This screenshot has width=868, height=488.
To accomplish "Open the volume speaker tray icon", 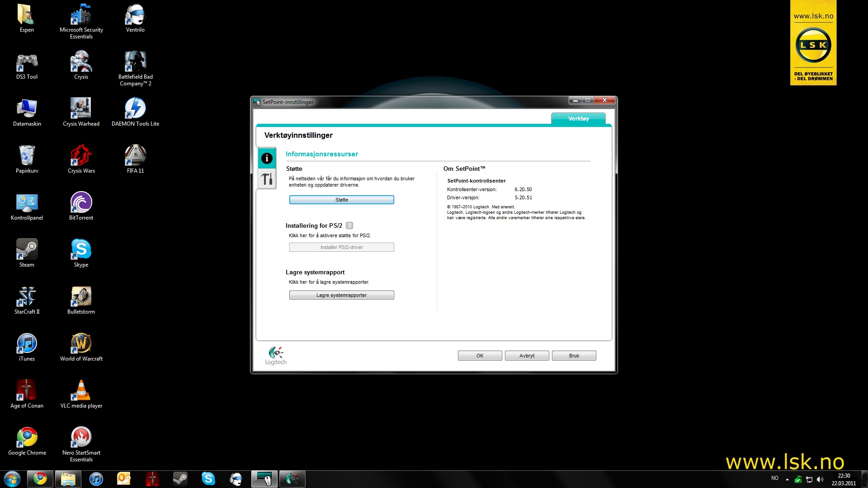I will [820, 479].
